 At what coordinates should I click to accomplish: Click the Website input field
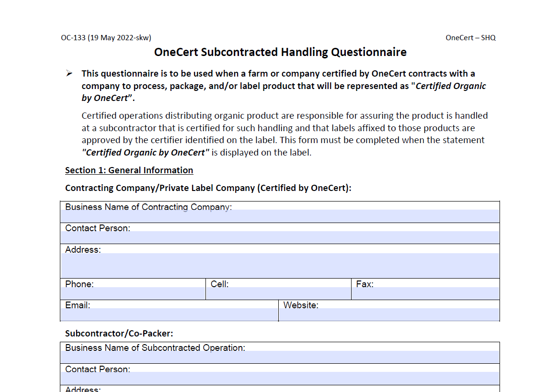[389, 314]
